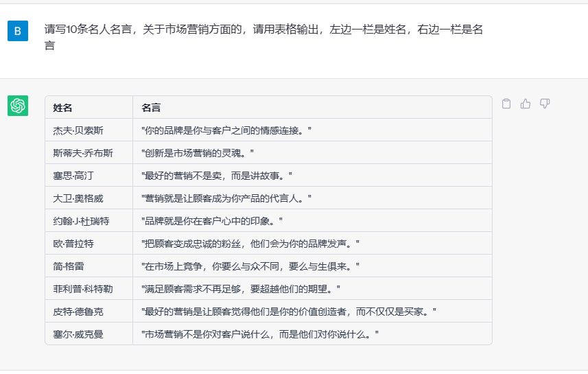Click 塞尔·威克曼's quote in last row

260,334
